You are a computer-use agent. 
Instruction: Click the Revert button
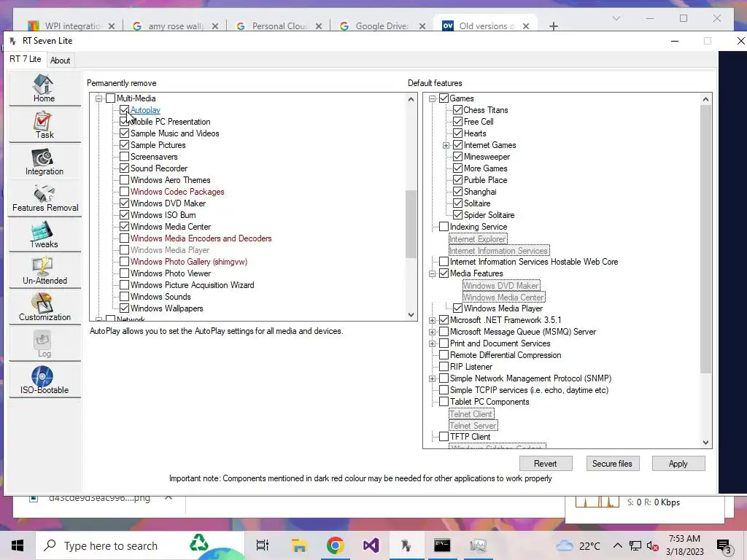click(x=546, y=463)
